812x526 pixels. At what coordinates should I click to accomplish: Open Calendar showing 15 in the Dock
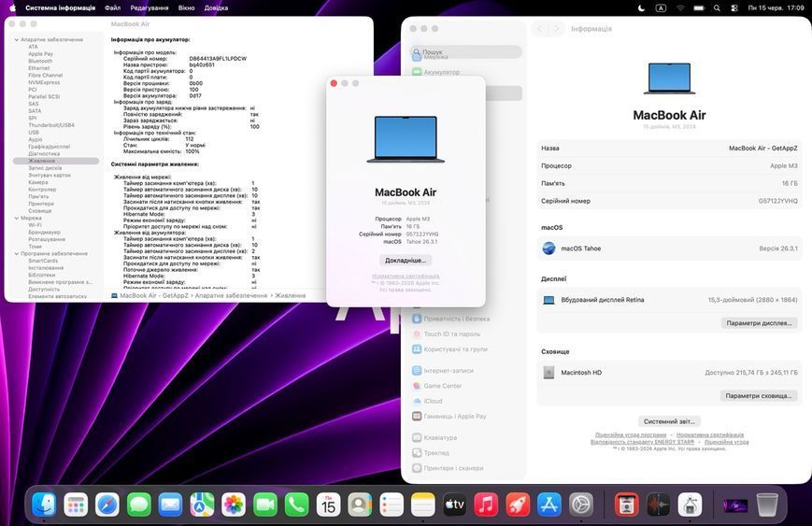point(328,505)
